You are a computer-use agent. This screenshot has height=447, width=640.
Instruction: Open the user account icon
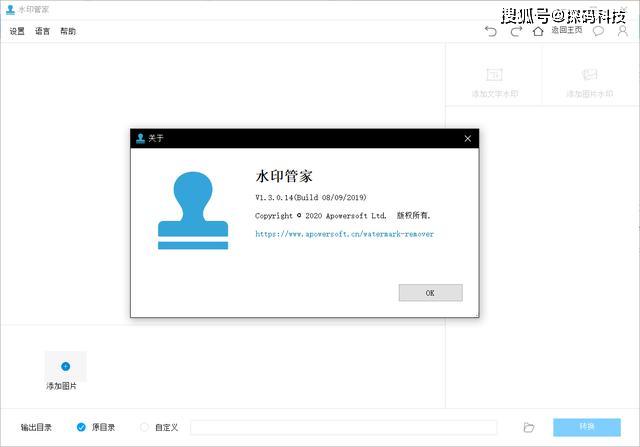click(623, 31)
